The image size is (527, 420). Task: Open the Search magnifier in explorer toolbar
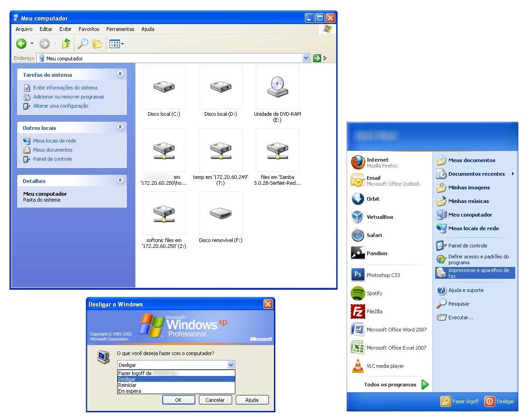(83, 44)
